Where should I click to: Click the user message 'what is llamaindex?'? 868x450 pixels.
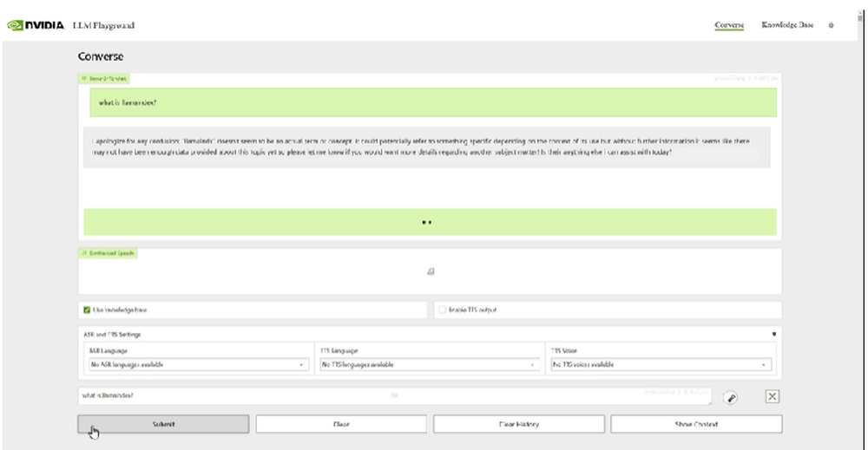coord(433,102)
